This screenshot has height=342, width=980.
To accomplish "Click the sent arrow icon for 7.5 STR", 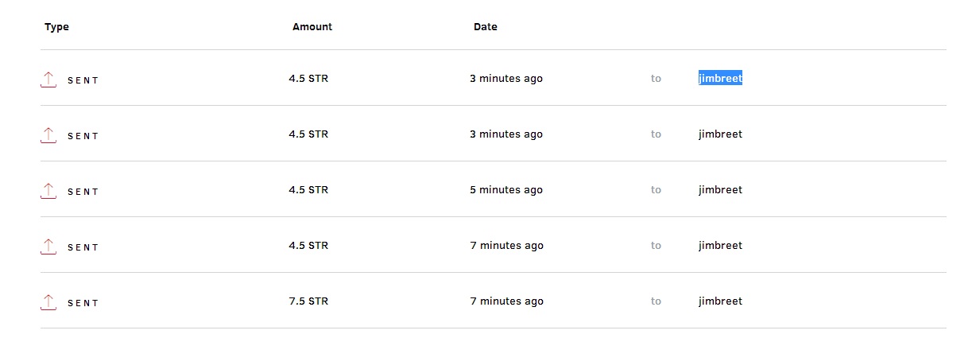I will coord(48,302).
